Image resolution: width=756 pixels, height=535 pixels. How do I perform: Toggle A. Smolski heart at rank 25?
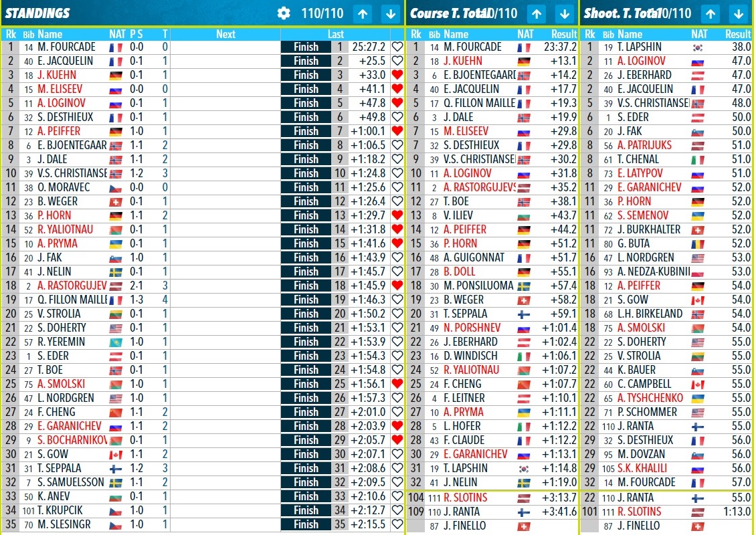tap(397, 384)
